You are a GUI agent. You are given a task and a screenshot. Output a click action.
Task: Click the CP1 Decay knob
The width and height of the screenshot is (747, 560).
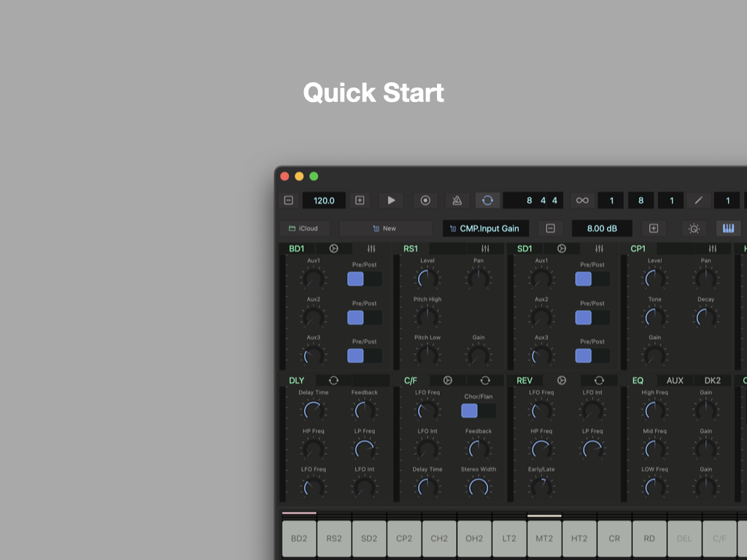point(705,318)
